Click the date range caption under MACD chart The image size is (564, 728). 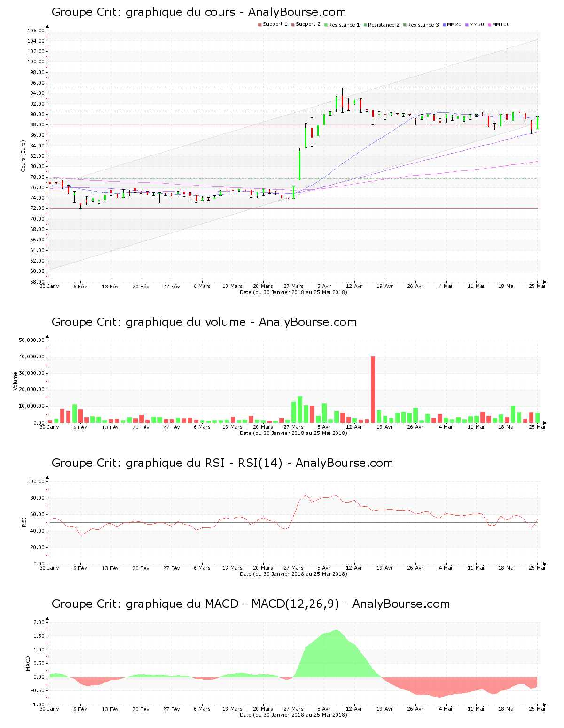293,715
